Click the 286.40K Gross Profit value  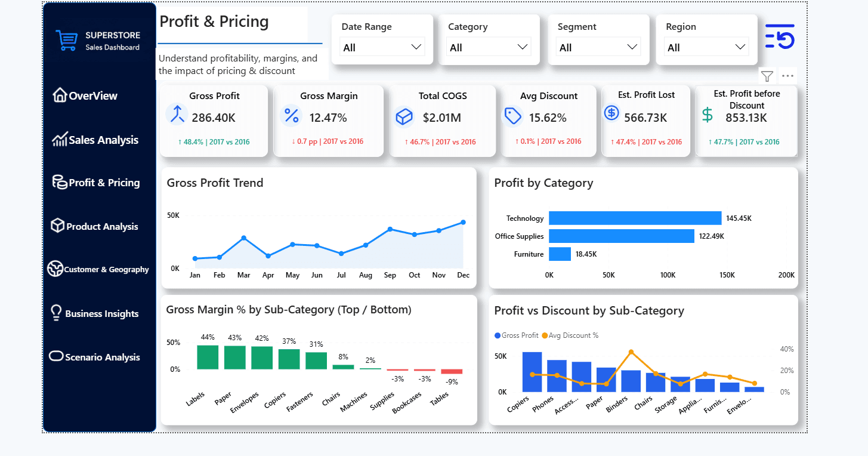point(214,118)
